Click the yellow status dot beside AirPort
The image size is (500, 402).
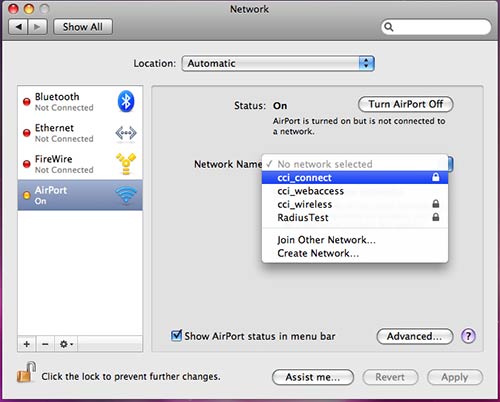(x=26, y=195)
